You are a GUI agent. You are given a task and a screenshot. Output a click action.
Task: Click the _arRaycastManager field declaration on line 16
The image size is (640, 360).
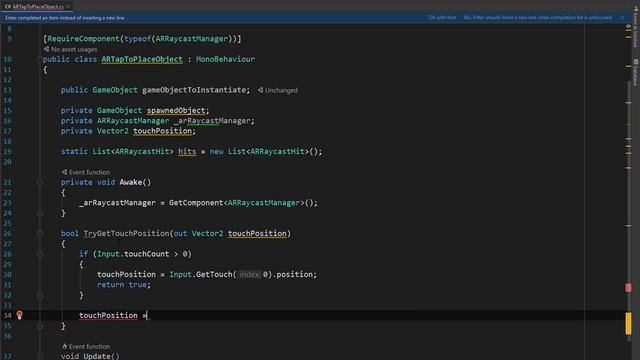click(x=212, y=121)
